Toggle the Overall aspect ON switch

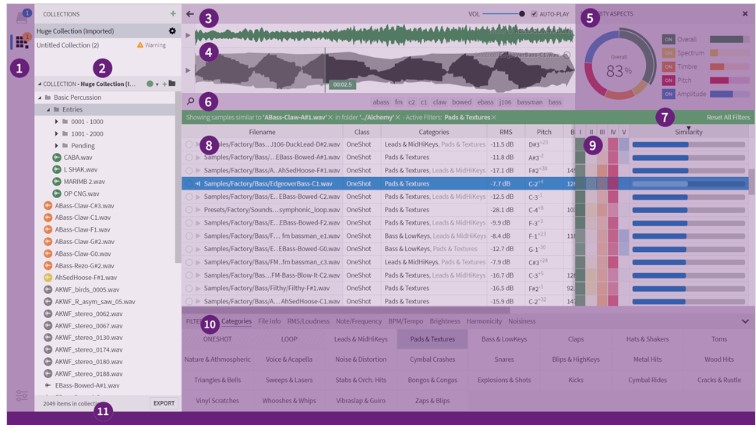point(668,39)
